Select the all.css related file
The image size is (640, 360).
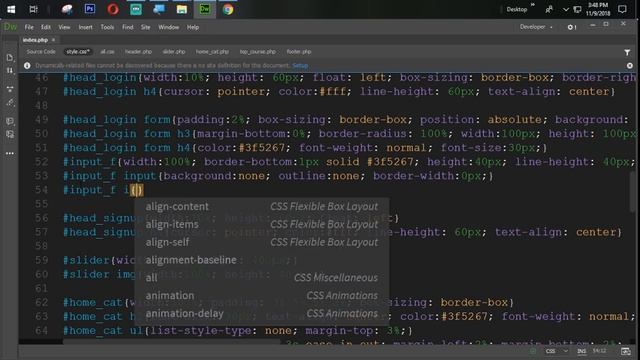click(x=107, y=52)
